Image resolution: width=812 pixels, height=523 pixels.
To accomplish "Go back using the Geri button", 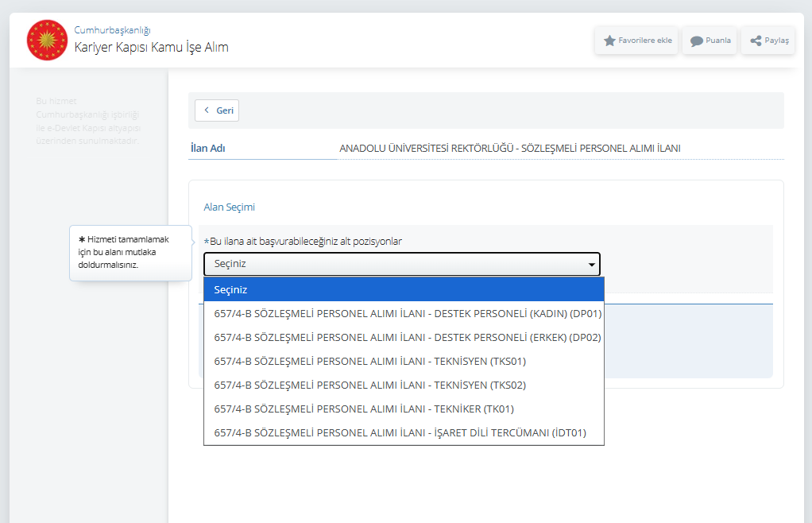I will point(217,110).
